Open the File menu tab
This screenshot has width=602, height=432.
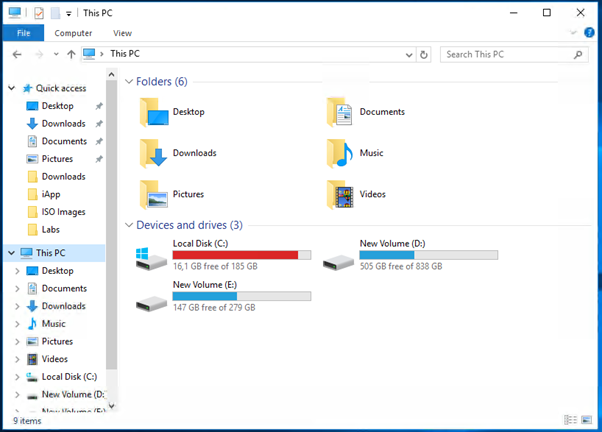tap(23, 33)
